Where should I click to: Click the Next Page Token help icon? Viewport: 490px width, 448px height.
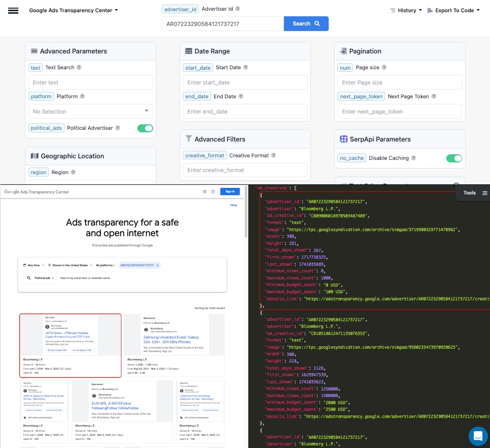click(x=434, y=96)
